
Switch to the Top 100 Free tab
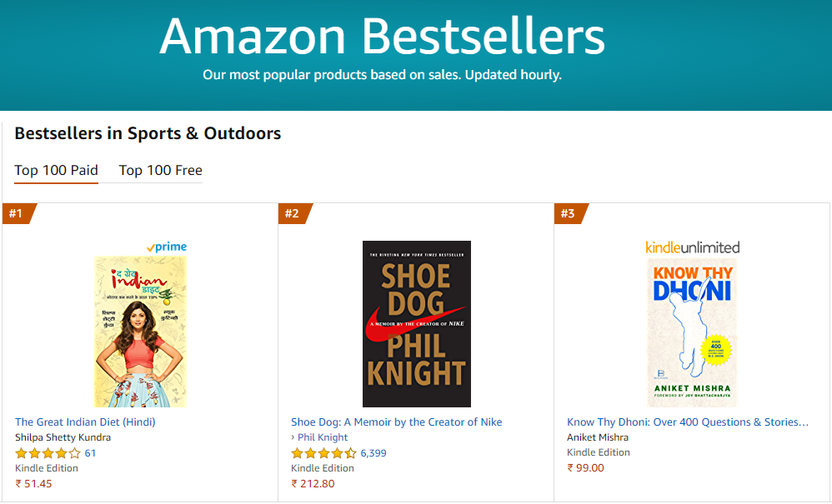[x=160, y=170]
